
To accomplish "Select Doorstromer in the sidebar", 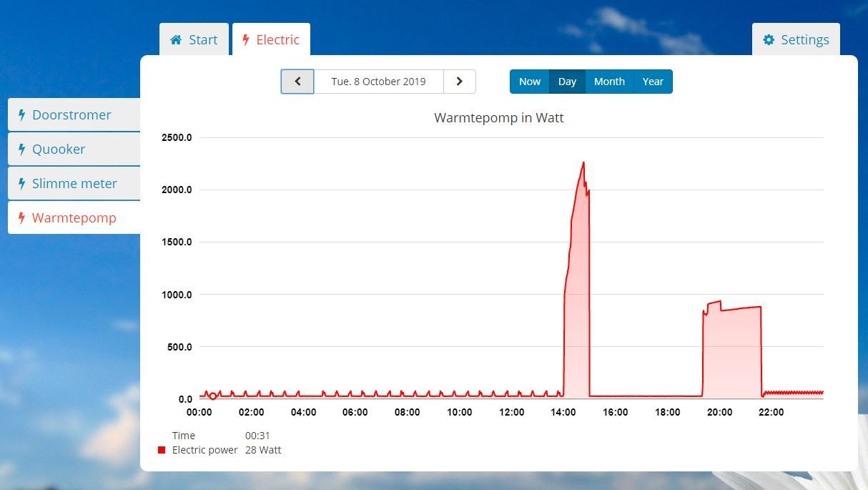I will click(x=74, y=114).
